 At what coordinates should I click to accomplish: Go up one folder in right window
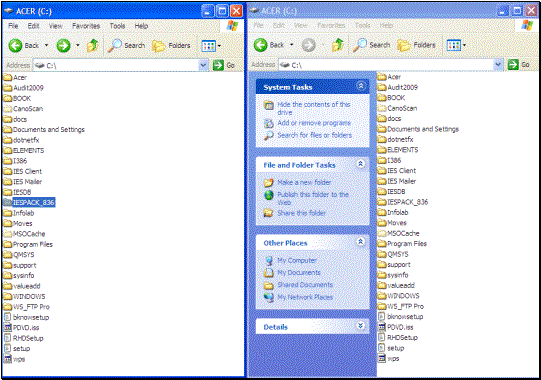pos(338,45)
